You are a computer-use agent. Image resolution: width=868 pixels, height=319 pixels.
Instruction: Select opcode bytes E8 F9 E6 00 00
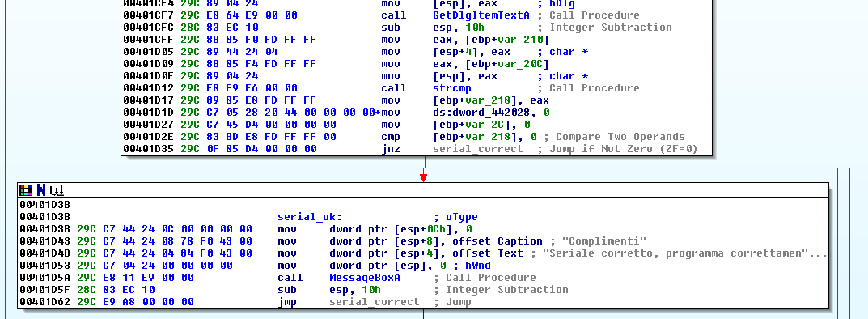coord(252,88)
